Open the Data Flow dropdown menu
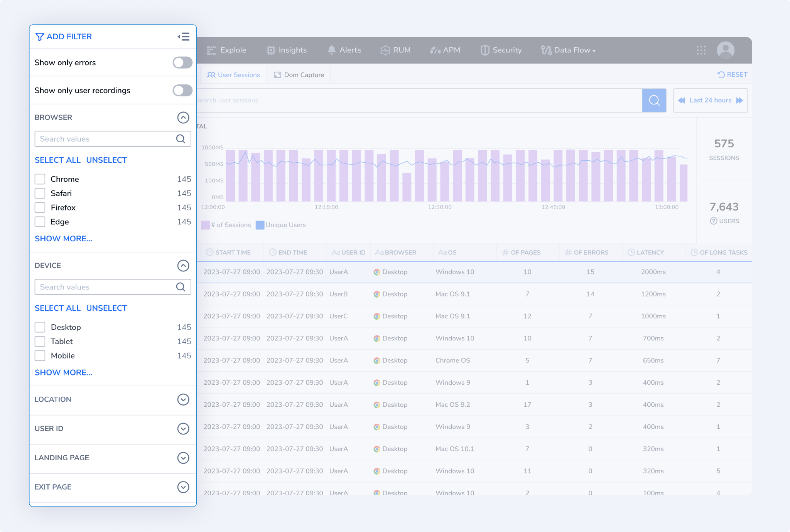790x532 pixels. [568, 50]
